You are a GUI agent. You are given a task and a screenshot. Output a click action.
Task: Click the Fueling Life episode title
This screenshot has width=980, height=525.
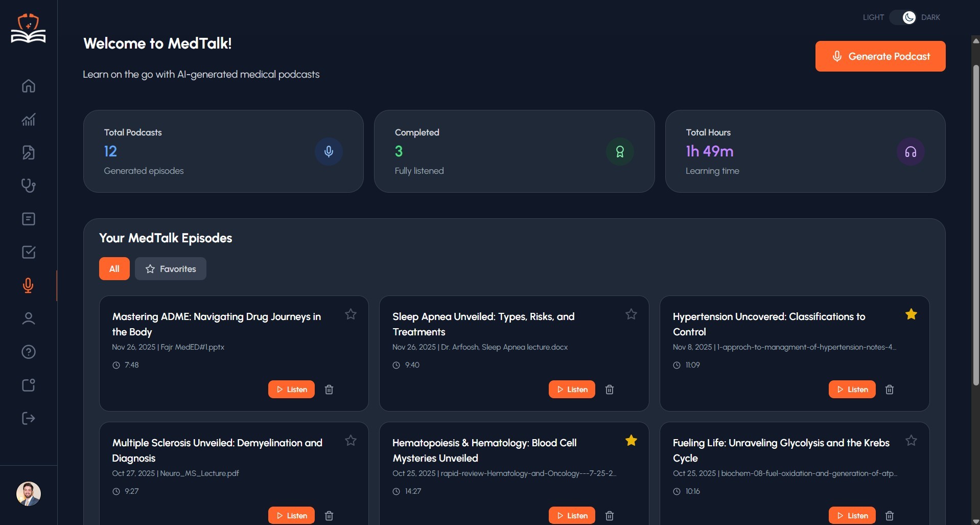(781, 450)
